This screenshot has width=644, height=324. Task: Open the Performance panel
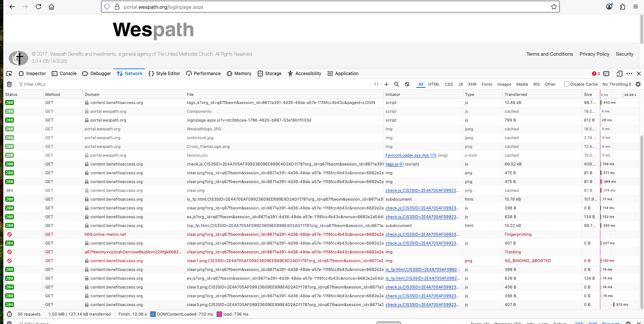point(203,74)
